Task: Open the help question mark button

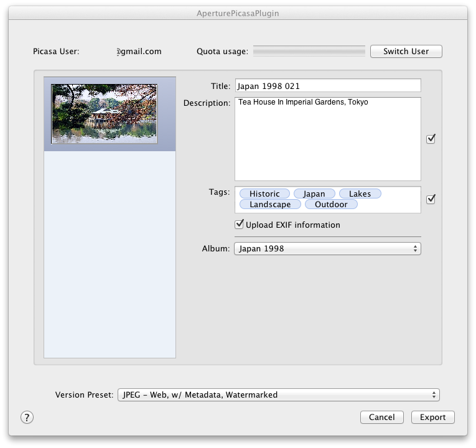Action: click(27, 417)
